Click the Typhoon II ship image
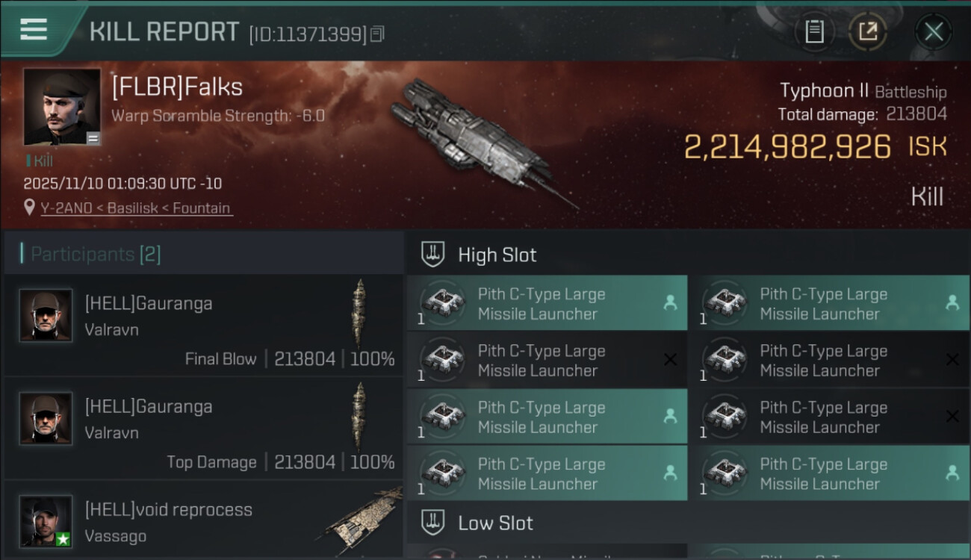Screen dimensions: 971x560 (478, 142)
